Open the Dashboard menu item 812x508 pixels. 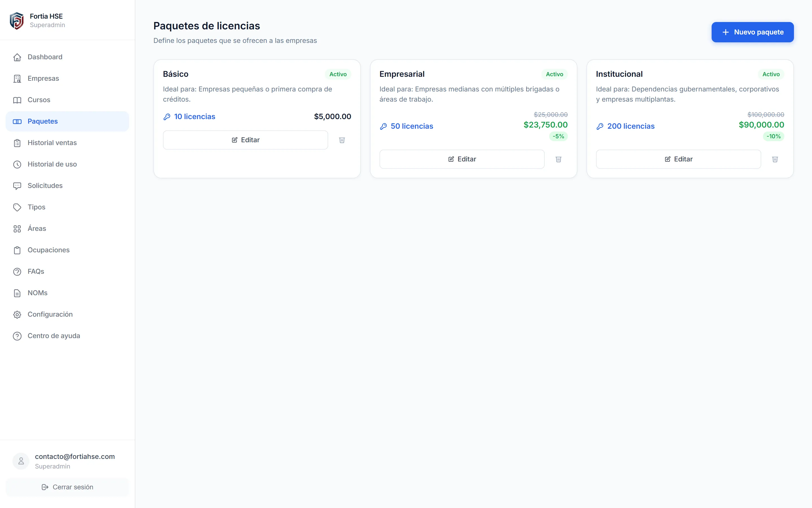pyautogui.click(x=67, y=57)
